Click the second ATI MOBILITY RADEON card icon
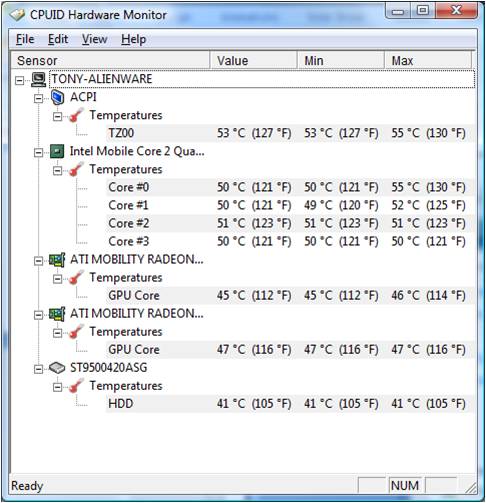Image resolution: width=486 pixels, height=503 pixels. 57,314
